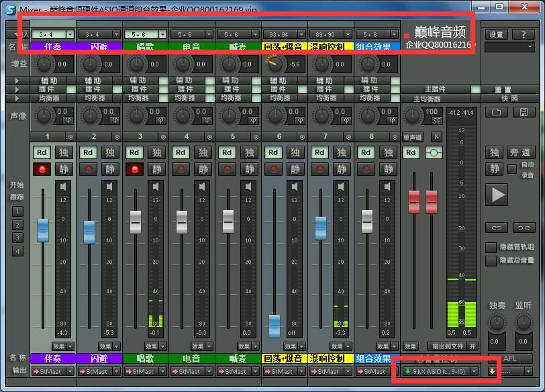Viewport: 545px width, 392px height.
Task: Toggle phase invert on channel 1 pan
Action: pyautogui.click(x=68, y=121)
